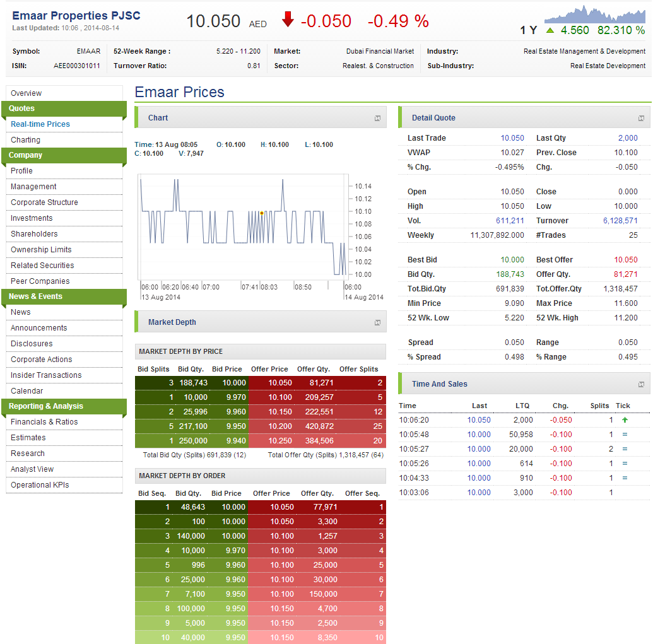
Task: Click the Last Trade value 10.050
Action: tap(512, 138)
